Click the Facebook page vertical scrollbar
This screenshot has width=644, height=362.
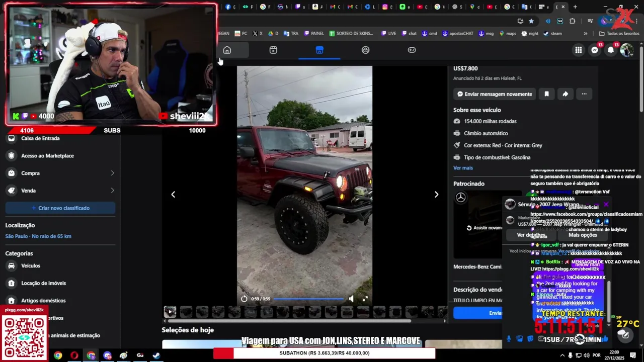[641, 80]
